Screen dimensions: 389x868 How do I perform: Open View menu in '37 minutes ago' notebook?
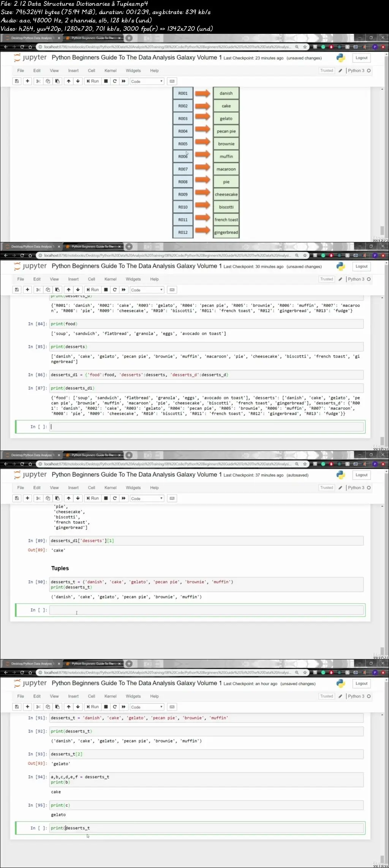54,488
